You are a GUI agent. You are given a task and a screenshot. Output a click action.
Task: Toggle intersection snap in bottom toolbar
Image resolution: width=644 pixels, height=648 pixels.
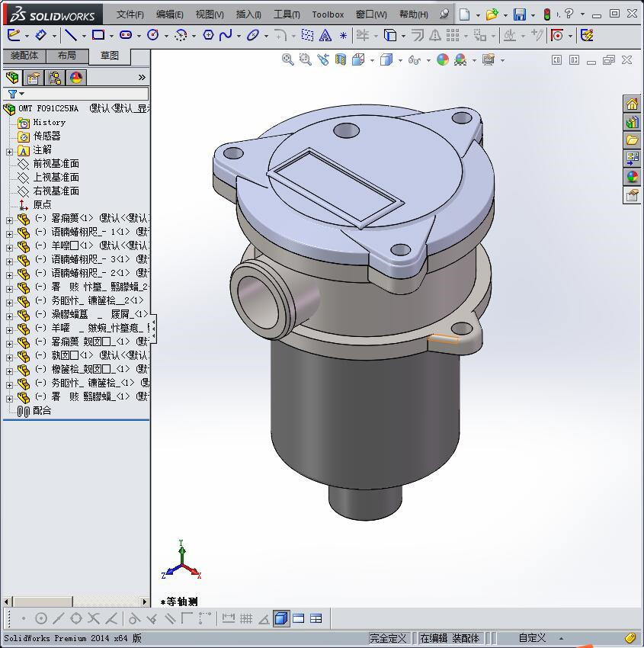pyautogui.click(x=94, y=618)
